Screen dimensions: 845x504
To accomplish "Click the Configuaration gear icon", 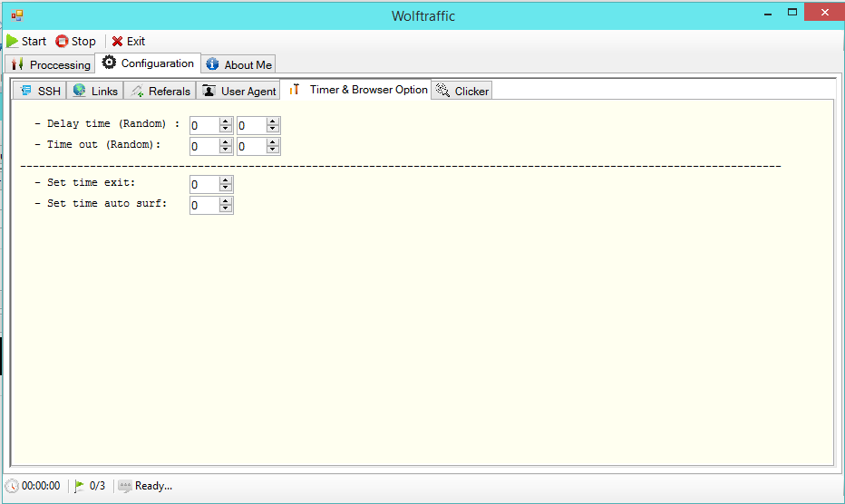I will point(109,63).
